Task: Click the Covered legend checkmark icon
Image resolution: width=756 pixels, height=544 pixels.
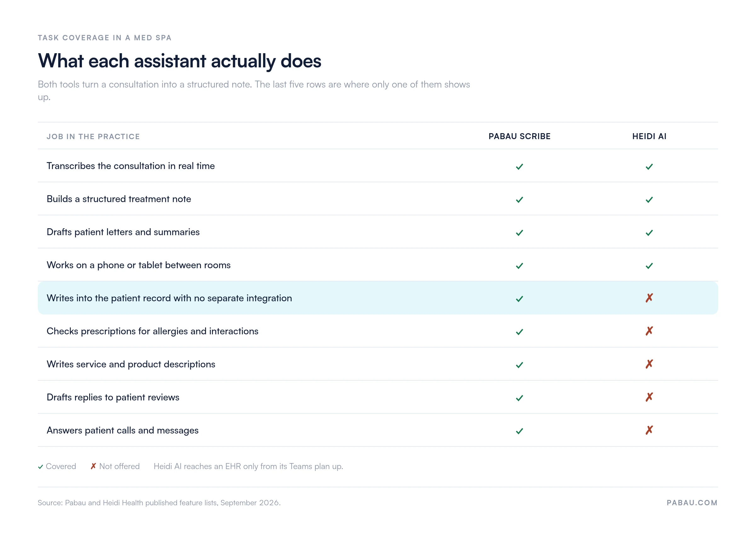Action: point(40,467)
